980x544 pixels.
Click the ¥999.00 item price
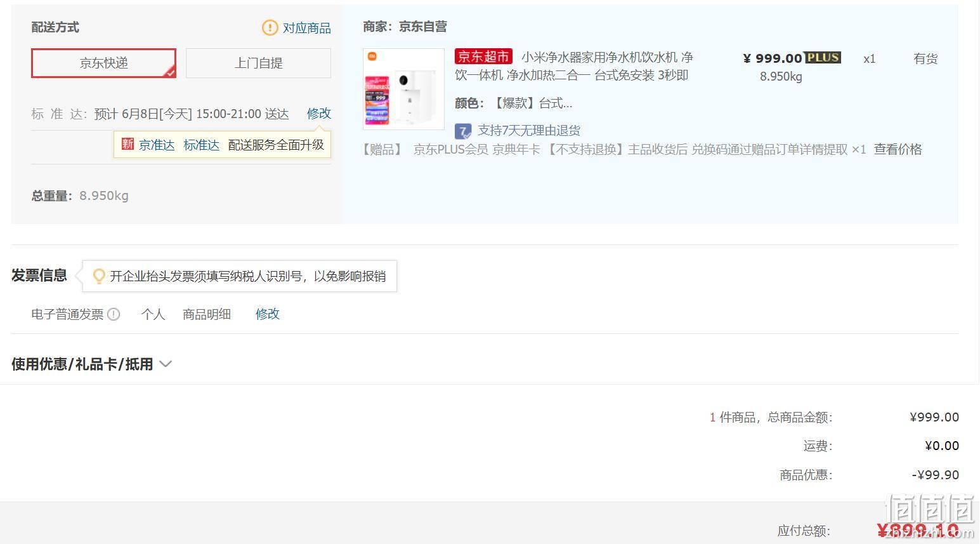tap(773, 58)
